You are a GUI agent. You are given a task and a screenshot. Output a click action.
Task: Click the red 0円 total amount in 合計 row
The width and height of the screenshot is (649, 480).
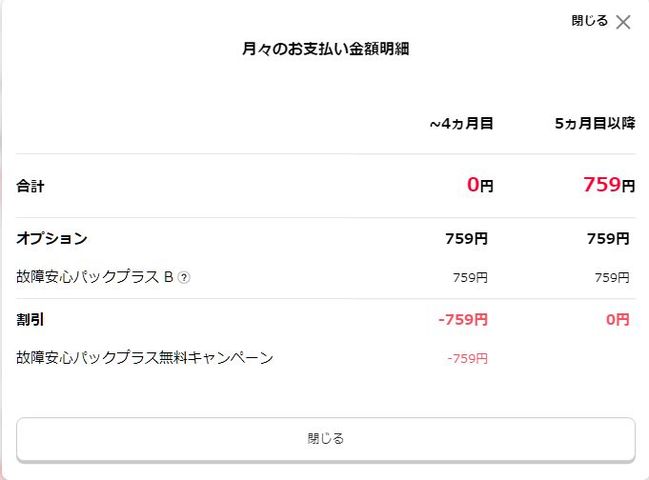click(480, 185)
